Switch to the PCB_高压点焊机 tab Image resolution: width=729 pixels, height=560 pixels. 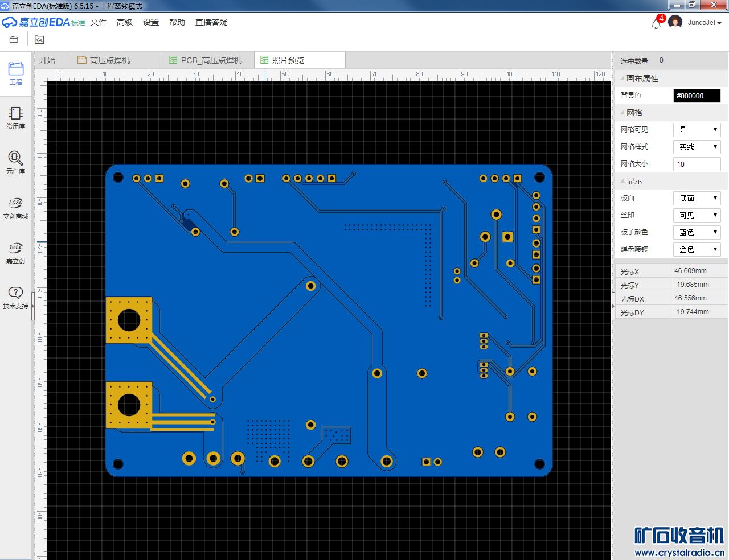[x=211, y=60]
